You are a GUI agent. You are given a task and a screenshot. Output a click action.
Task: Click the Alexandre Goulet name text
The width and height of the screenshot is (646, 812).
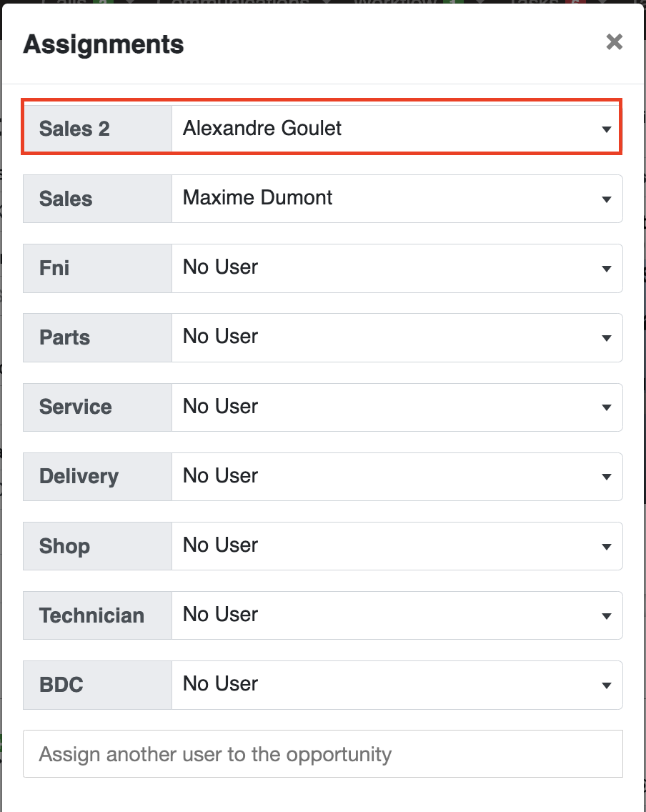[x=262, y=128]
